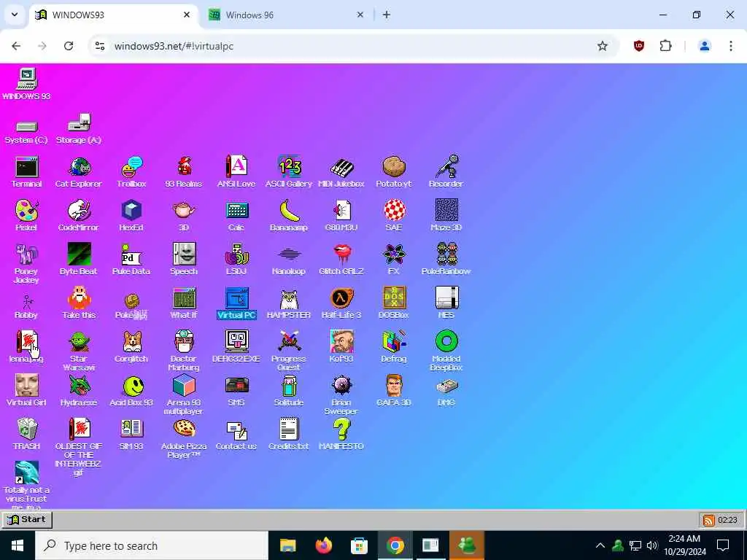Viewport: 747px width, 560px height.
Task: Click the address bar URL field
Action: tap(352, 46)
